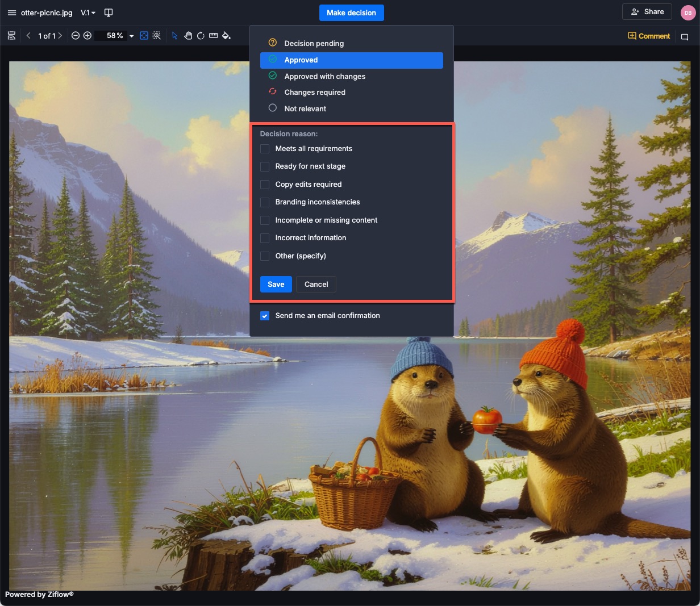
Task: Select the pan hand tool
Action: coord(188,36)
